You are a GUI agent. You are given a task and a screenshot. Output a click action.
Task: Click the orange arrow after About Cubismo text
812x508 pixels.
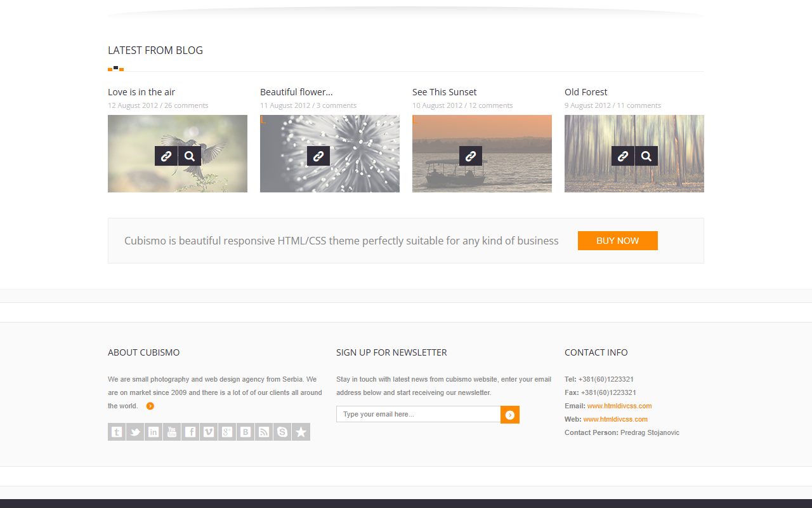tap(150, 406)
